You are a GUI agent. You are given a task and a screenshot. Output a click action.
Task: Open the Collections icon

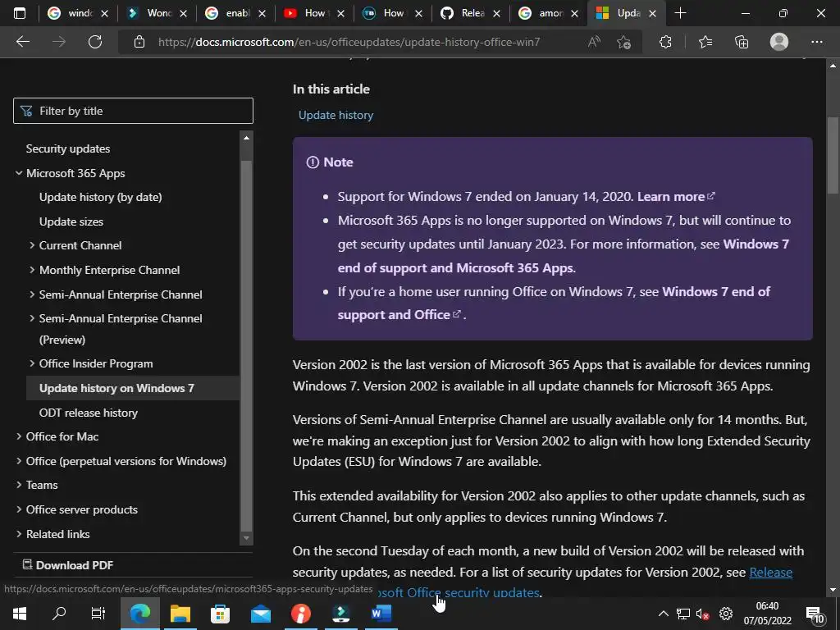pyautogui.click(x=742, y=42)
